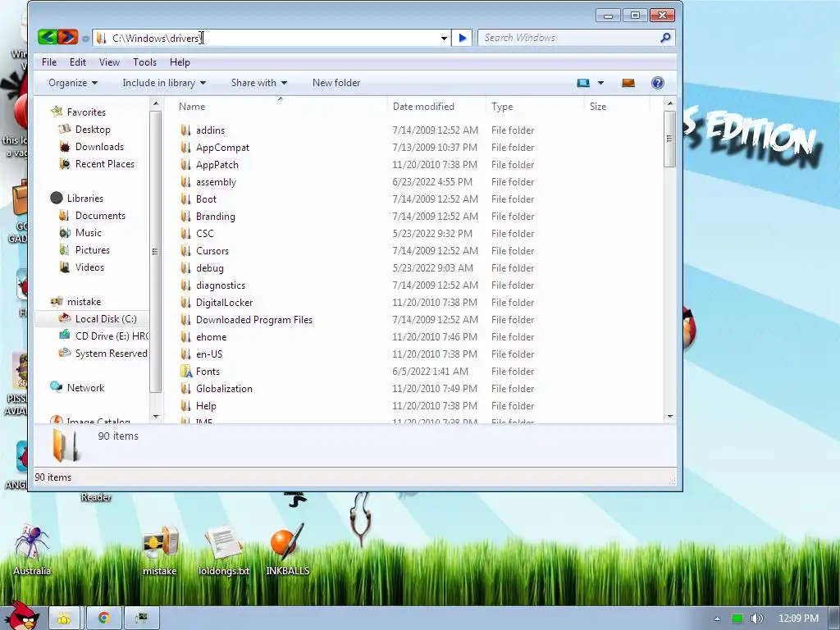Sort by Date modified column header
This screenshot has height=630, width=840.
[x=423, y=106]
